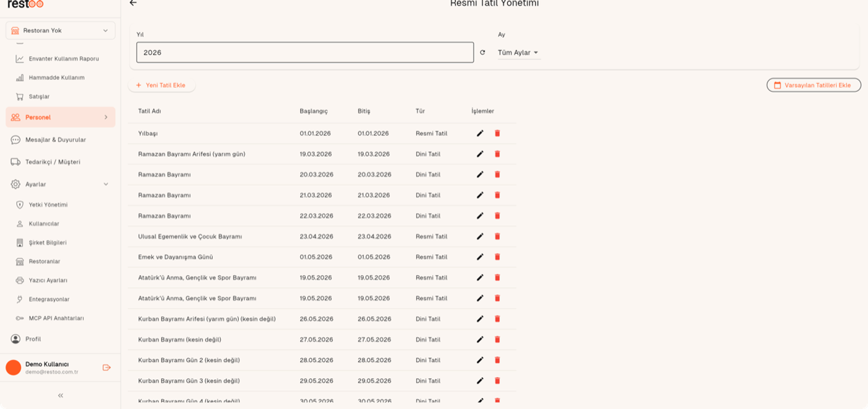Open Hammadde Kullanım menu item
Screen dimensions: 868x409
(x=56, y=77)
